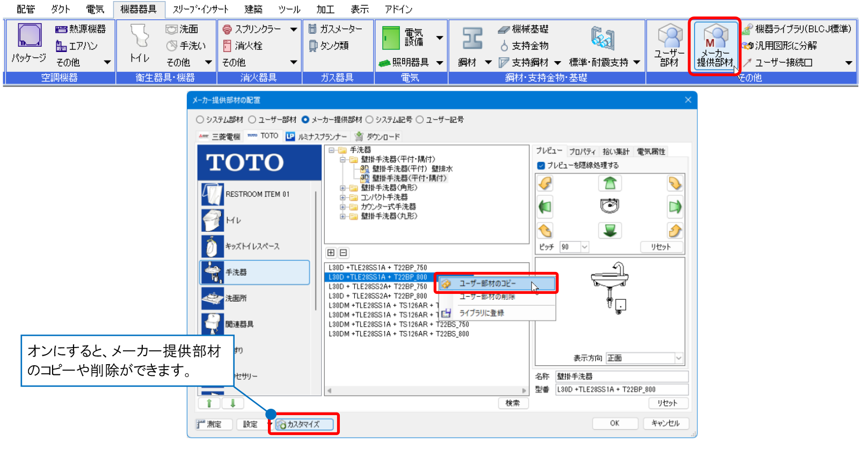Select the ガスメーター tool
The width and height of the screenshot is (868, 450).
click(335, 29)
